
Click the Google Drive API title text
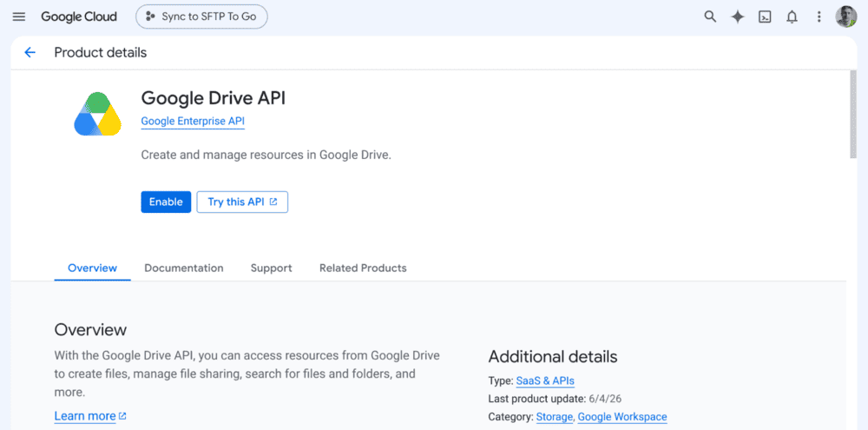(x=214, y=98)
